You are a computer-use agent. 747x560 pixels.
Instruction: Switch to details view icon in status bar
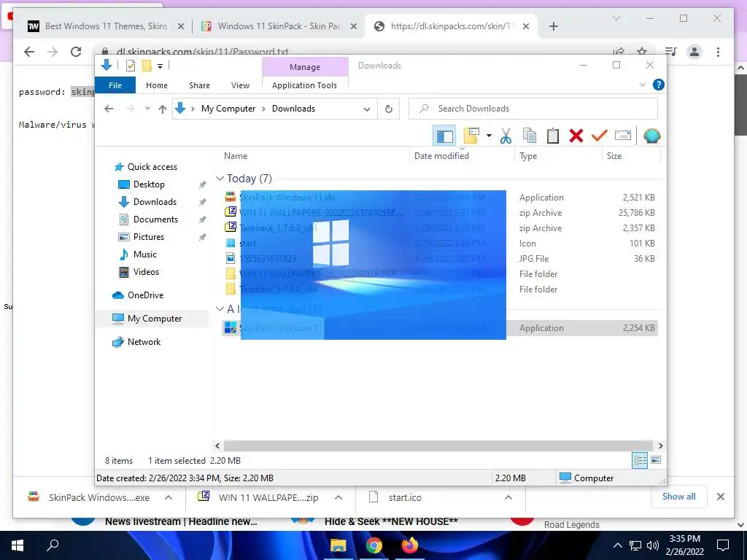pos(640,460)
